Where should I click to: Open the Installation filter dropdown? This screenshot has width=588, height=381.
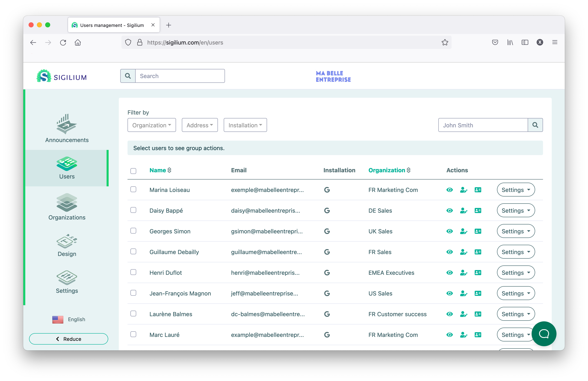tap(245, 125)
